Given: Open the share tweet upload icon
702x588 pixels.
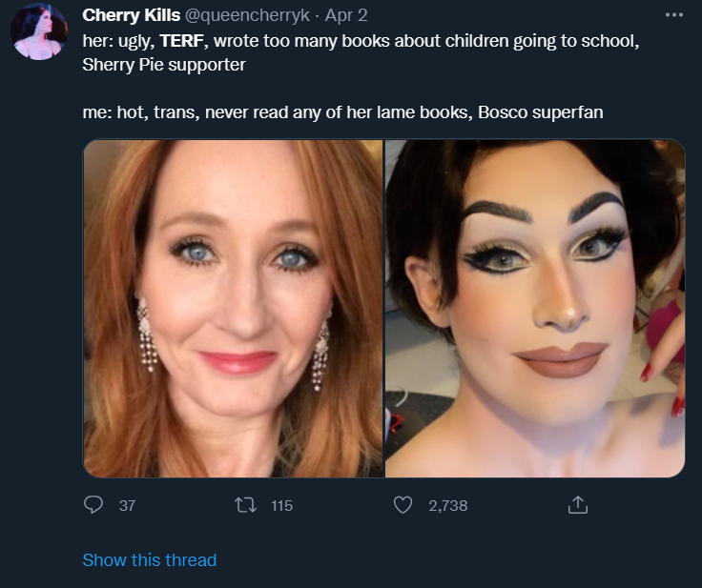Looking at the screenshot, I should 578,504.
